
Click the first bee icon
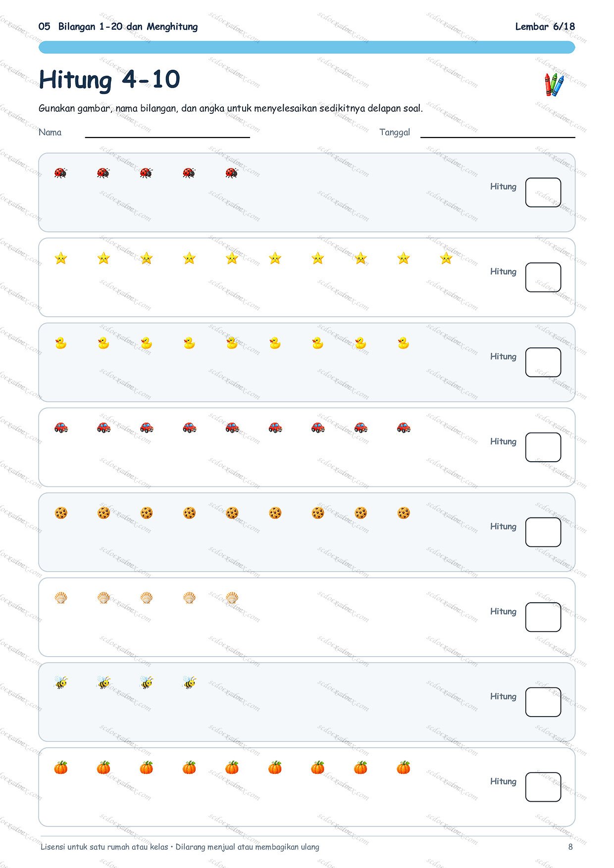click(60, 683)
